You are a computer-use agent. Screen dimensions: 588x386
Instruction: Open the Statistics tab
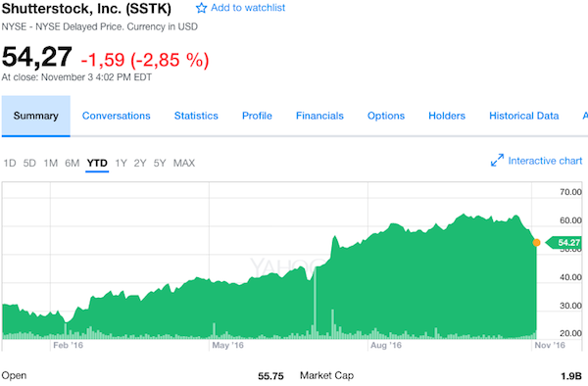[x=196, y=116]
